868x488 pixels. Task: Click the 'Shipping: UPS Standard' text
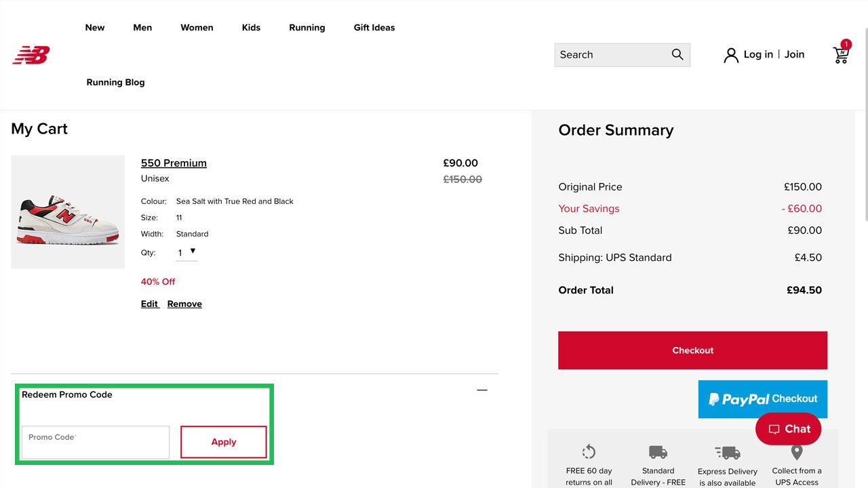click(x=615, y=258)
